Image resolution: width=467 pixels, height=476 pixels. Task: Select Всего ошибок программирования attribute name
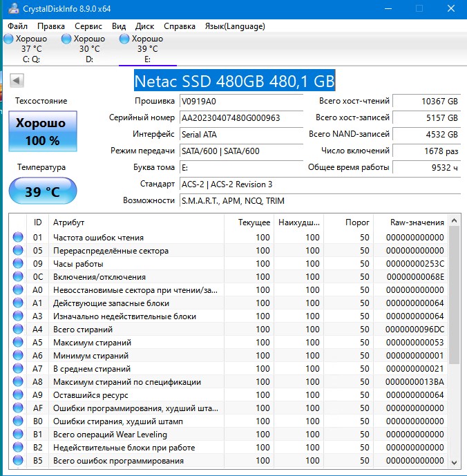tap(118, 461)
